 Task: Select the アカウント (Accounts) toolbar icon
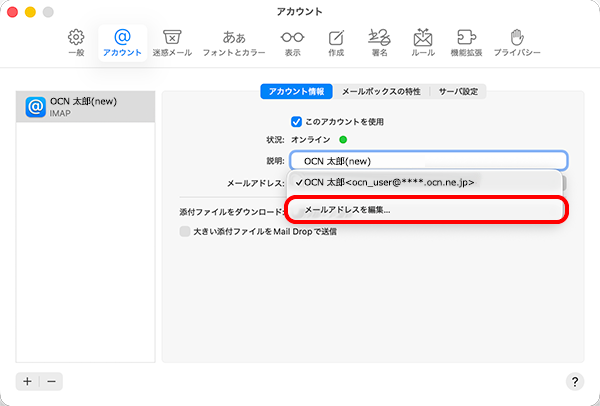[123, 41]
